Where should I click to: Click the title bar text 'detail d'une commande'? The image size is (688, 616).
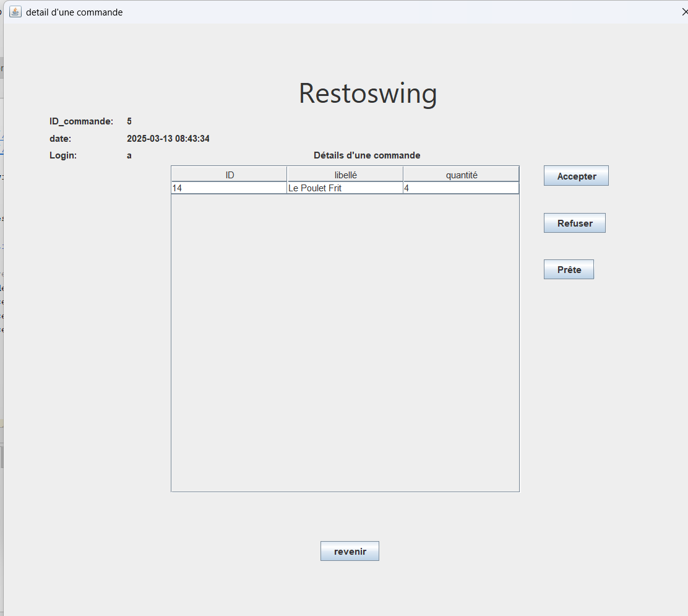click(x=74, y=12)
